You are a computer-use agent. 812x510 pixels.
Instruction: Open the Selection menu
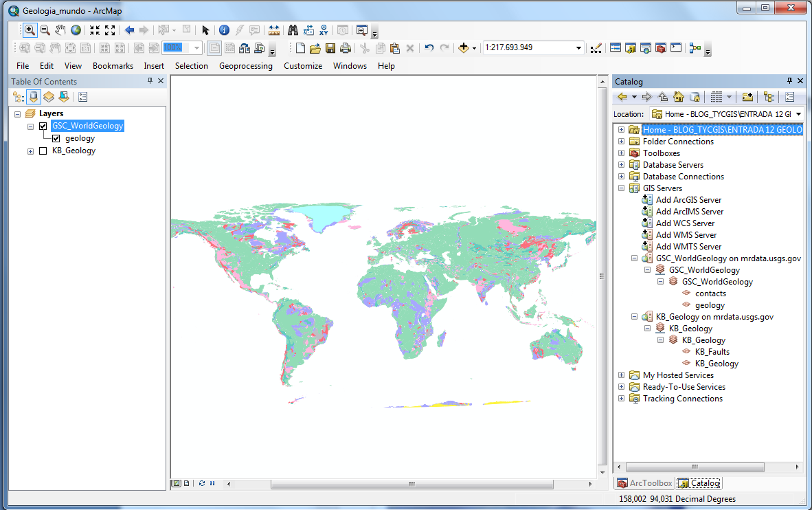192,66
